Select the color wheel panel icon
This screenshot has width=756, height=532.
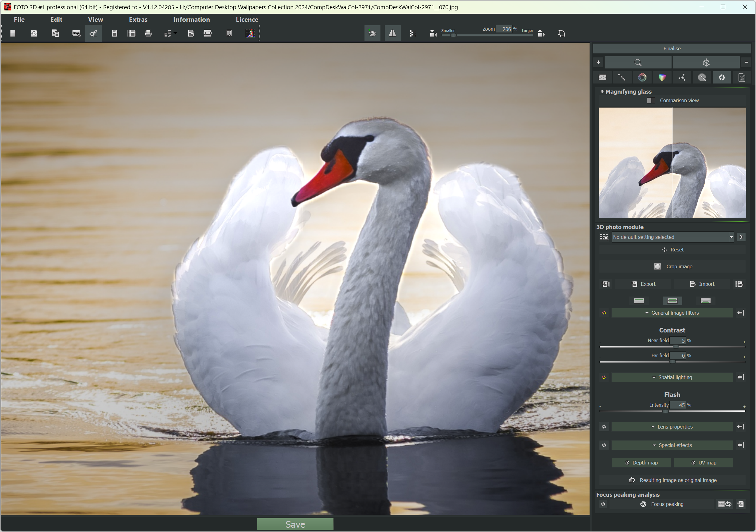(642, 78)
